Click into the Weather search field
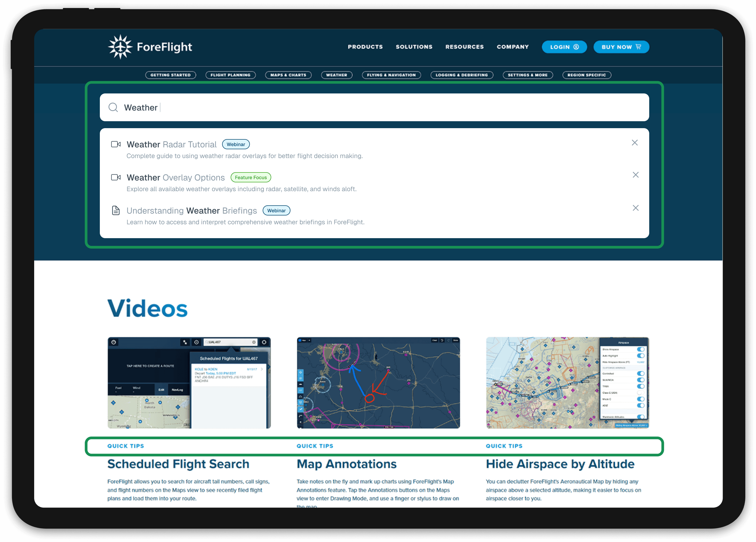The image size is (756, 542). pos(367,107)
